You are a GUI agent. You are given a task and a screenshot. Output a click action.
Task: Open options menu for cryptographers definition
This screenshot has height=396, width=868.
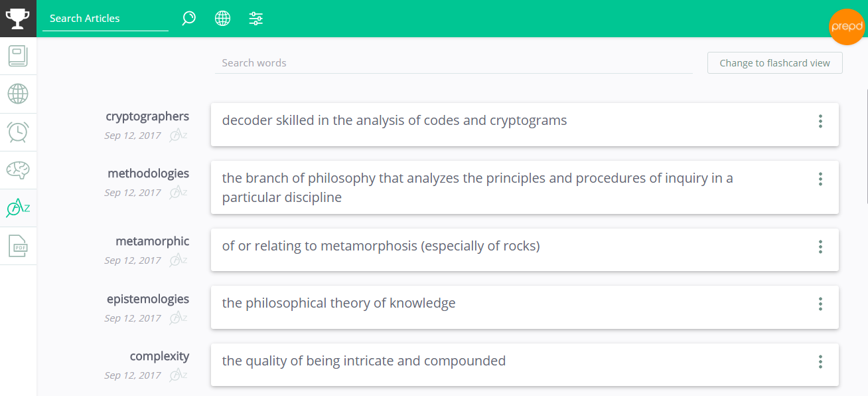[x=820, y=121]
